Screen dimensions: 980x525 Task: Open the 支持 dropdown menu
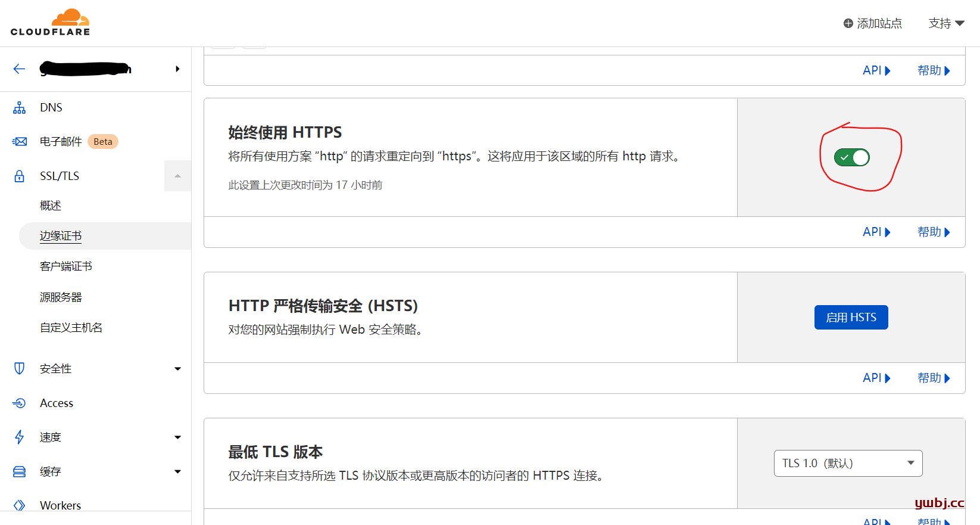click(946, 23)
